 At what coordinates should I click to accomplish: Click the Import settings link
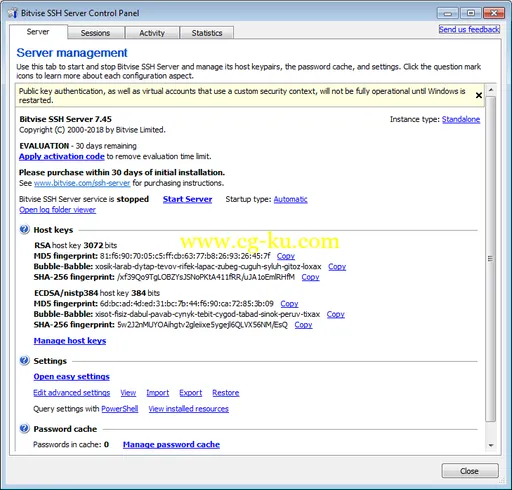[x=158, y=393]
